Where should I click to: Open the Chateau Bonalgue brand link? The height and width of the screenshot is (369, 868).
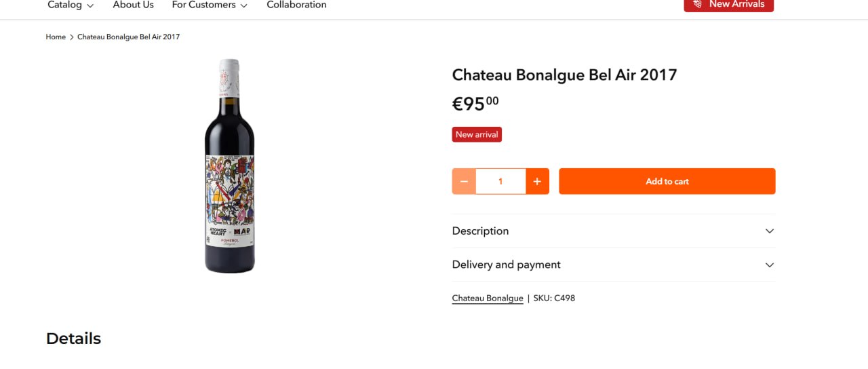[488, 298]
